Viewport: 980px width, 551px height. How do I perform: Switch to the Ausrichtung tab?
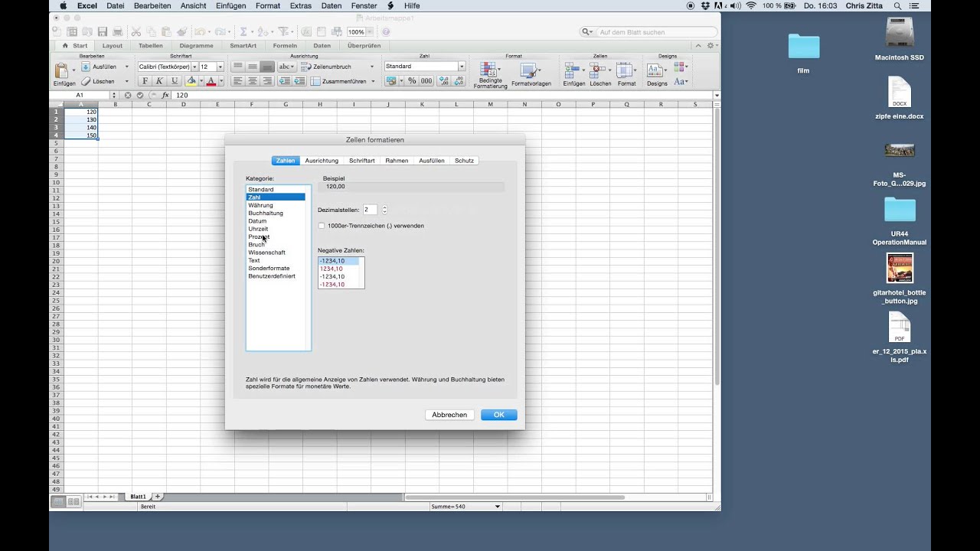(x=322, y=161)
